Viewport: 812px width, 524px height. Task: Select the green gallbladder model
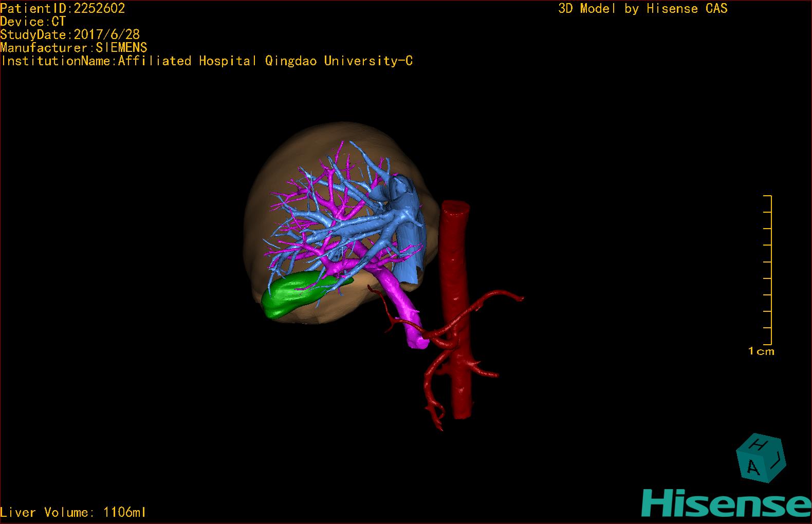[x=289, y=297]
